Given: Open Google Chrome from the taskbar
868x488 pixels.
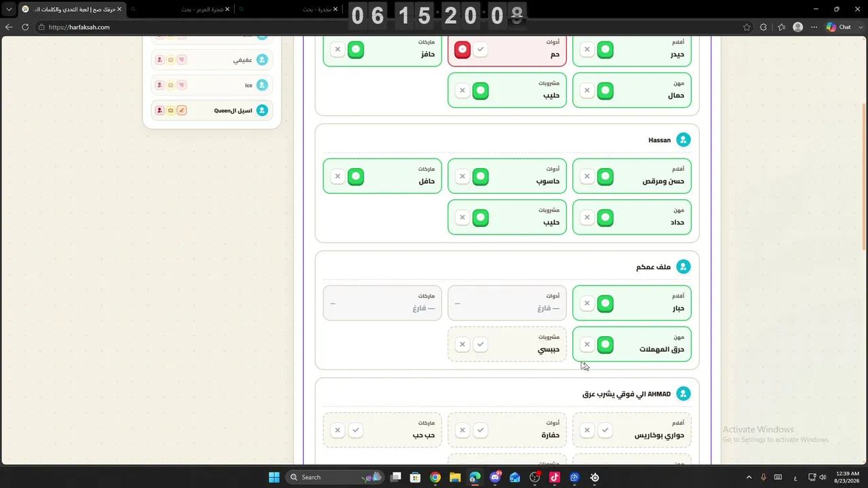Looking at the screenshot, I should pyautogui.click(x=435, y=477).
